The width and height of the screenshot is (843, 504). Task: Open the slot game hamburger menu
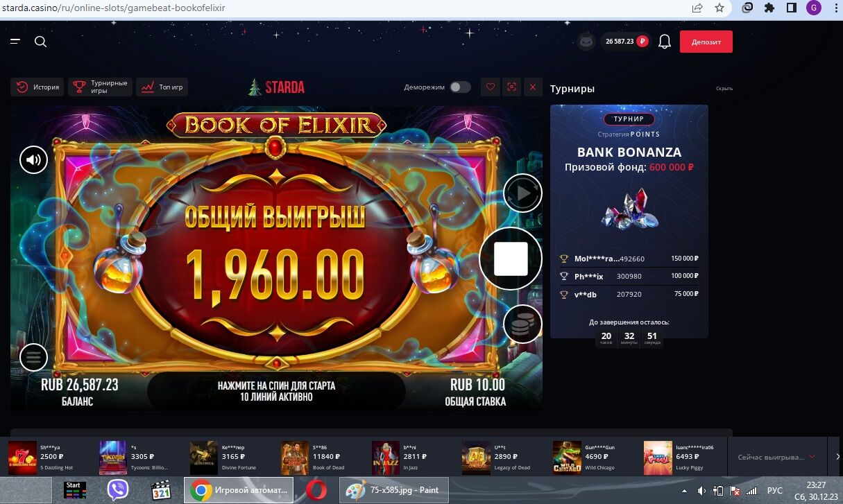(33, 358)
